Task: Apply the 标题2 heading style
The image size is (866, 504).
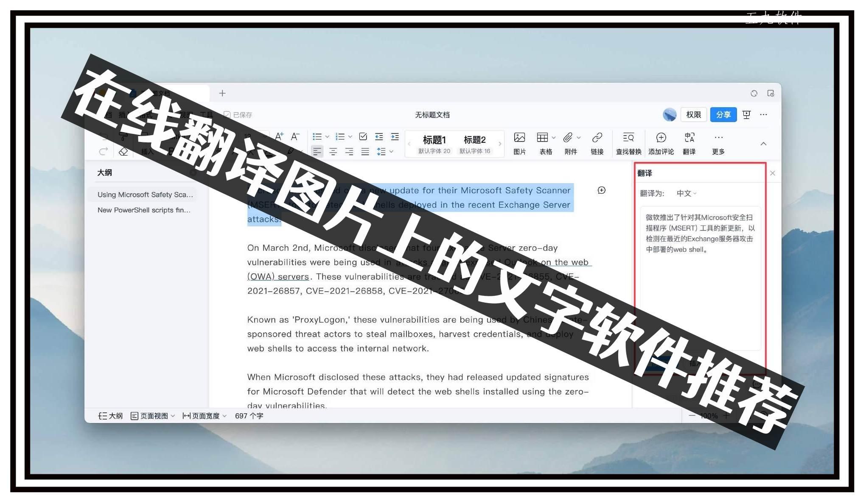Action: tap(475, 144)
